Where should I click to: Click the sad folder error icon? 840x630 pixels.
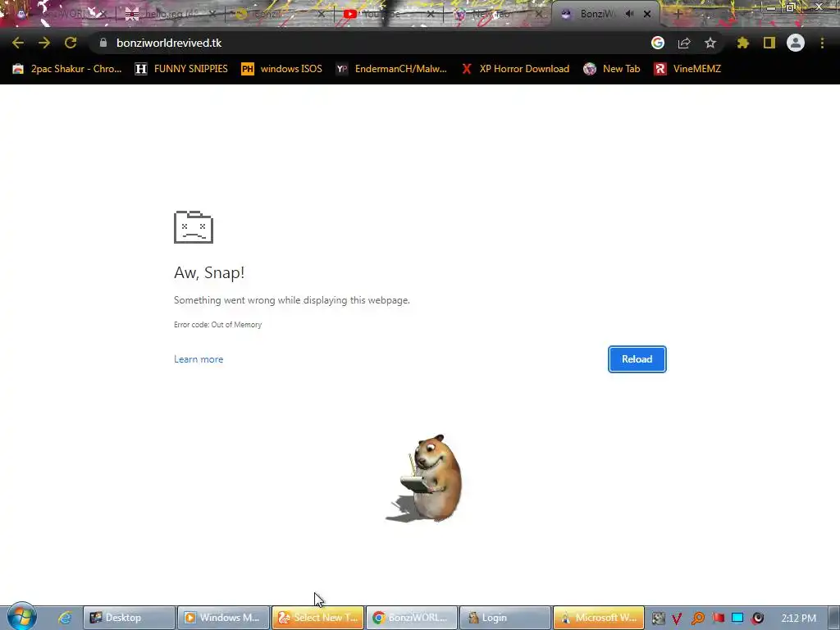click(x=194, y=227)
